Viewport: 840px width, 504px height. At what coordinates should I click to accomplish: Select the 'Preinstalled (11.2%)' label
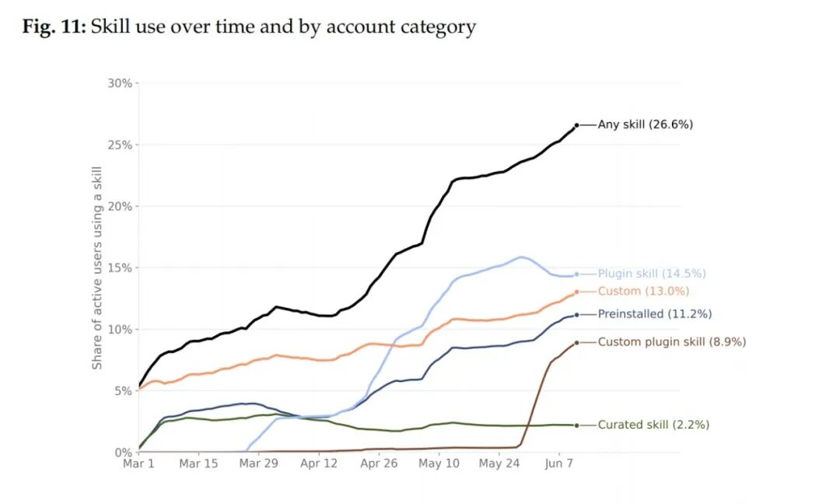point(655,314)
